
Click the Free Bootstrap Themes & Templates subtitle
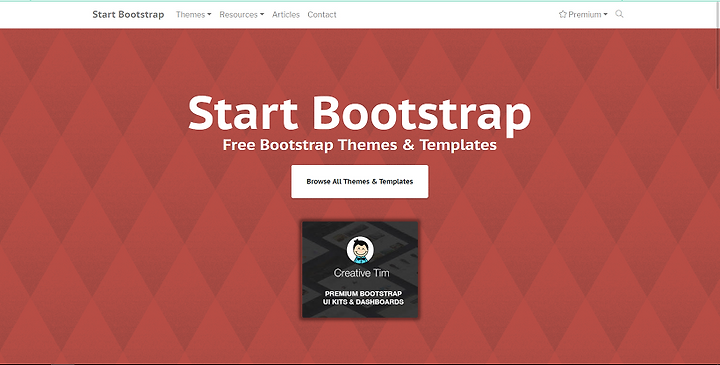(x=360, y=145)
